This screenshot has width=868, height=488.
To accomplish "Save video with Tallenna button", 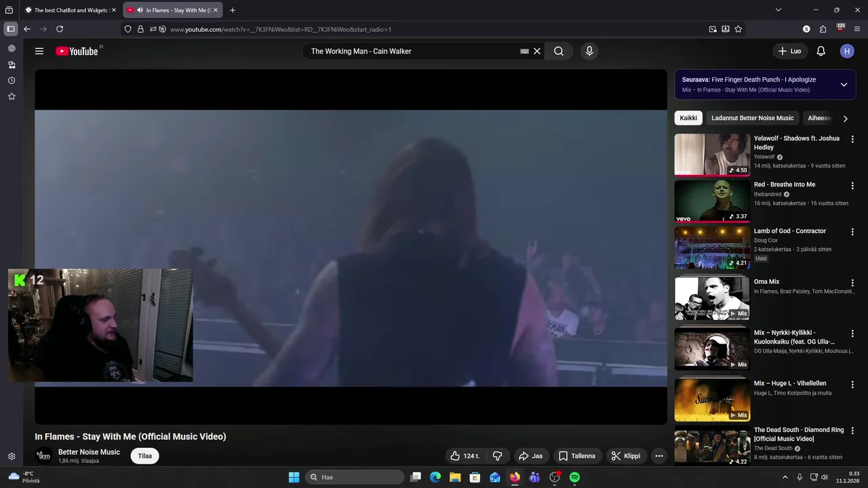I will [x=577, y=456].
